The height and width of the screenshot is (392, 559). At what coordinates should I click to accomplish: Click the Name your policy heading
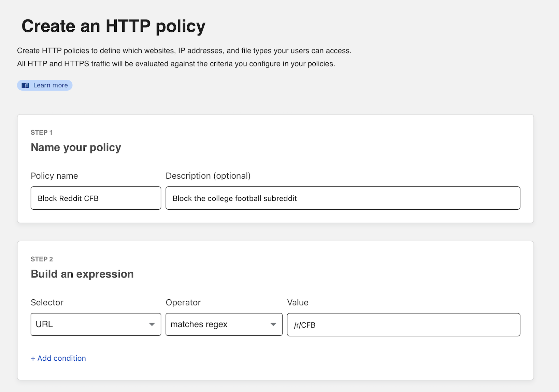tap(76, 147)
